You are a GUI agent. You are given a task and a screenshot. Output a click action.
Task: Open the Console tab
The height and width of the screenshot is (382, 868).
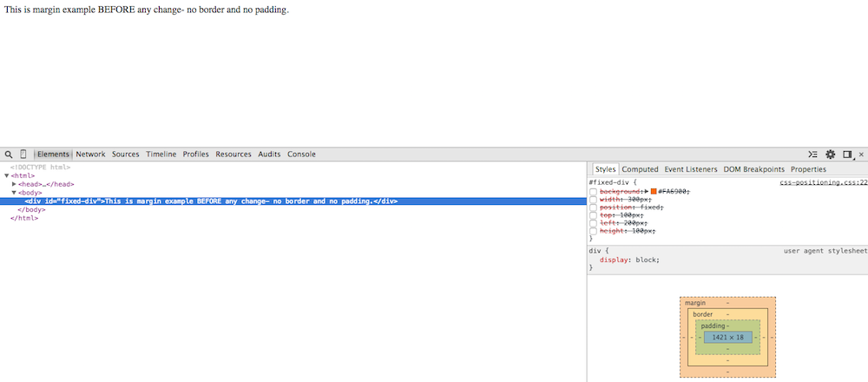point(301,155)
